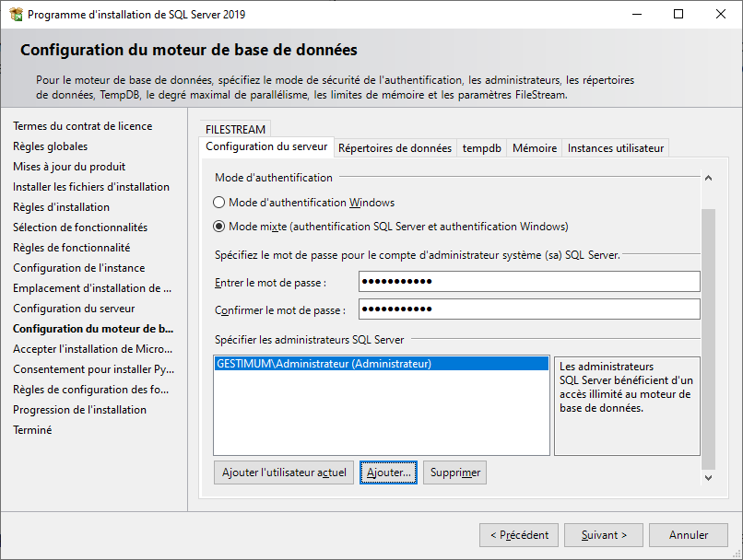Click the Règles d'installation step

(x=61, y=207)
